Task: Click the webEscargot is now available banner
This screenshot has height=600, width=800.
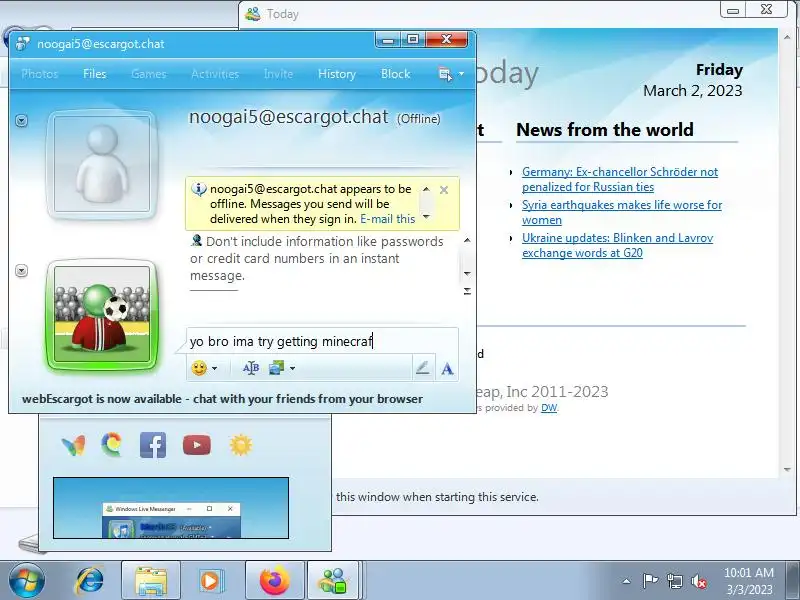Action: [x=222, y=399]
